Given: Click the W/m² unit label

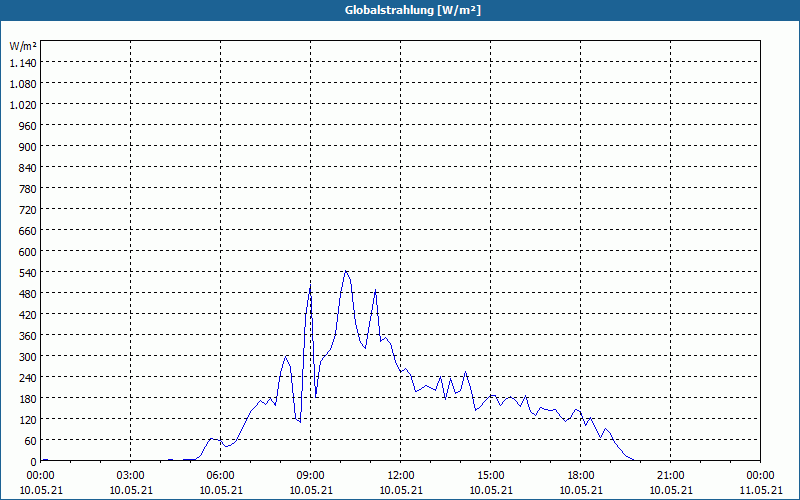Looking at the screenshot, I should [x=23, y=46].
